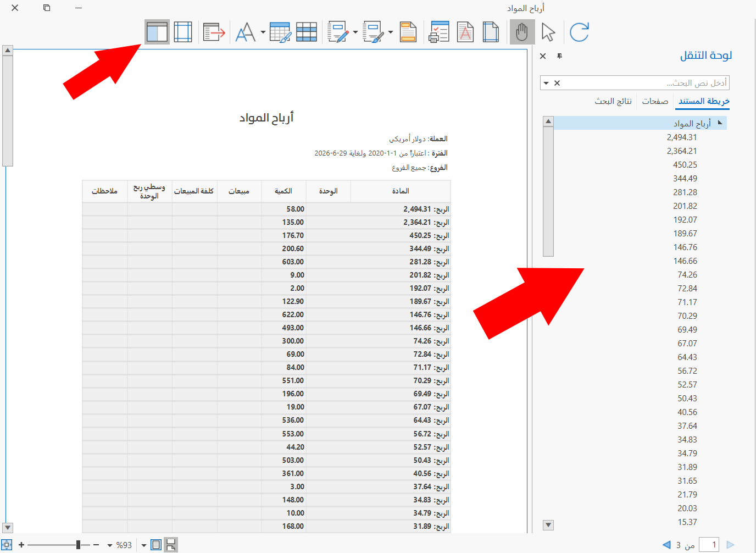This screenshot has width=756, height=553.
Task: Click scroll-down arrow of document map list
Action: click(x=548, y=525)
